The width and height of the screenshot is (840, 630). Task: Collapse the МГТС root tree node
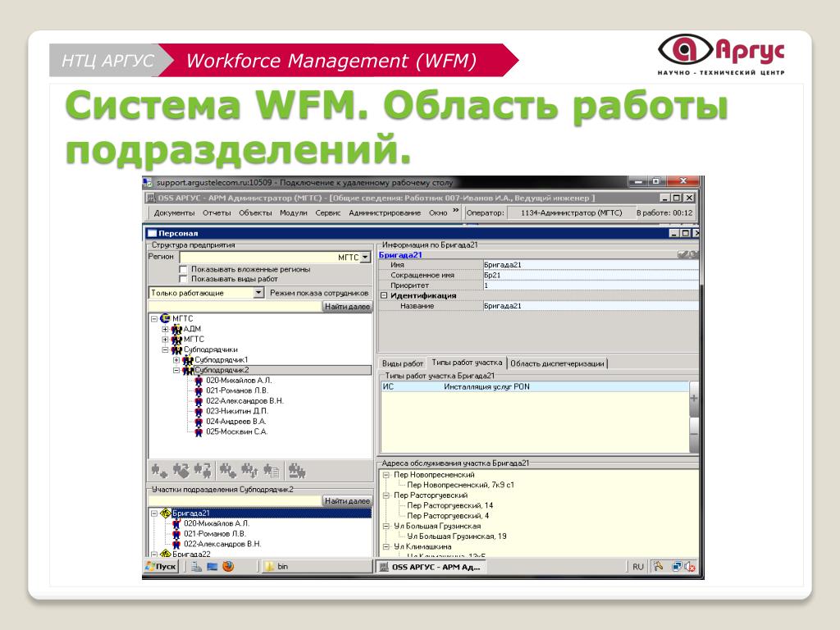point(154,319)
